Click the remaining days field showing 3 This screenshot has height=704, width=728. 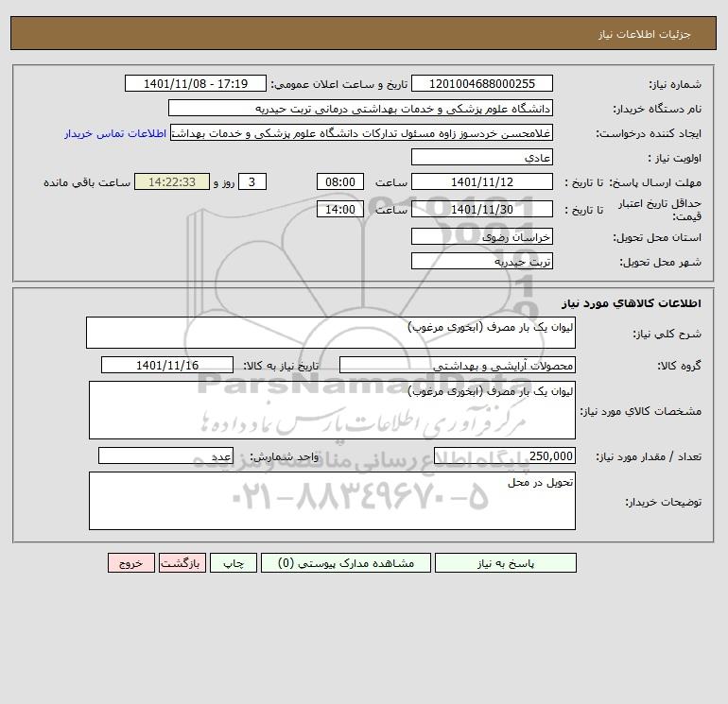(x=252, y=182)
